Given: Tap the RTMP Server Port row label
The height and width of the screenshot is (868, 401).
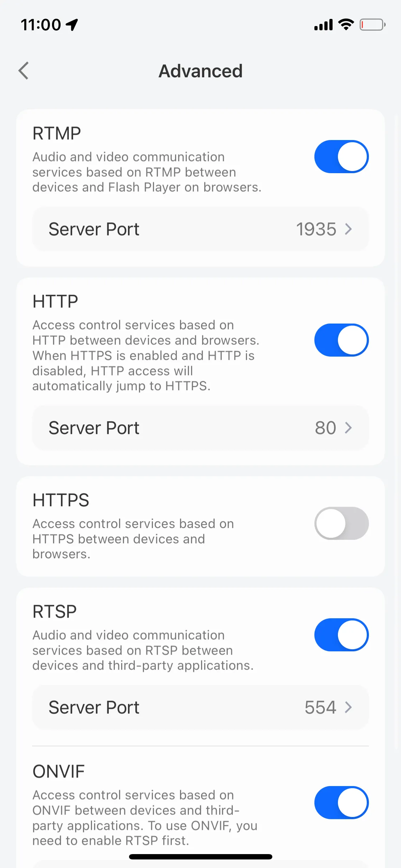Looking at the screenshot, I should point(94,229).
